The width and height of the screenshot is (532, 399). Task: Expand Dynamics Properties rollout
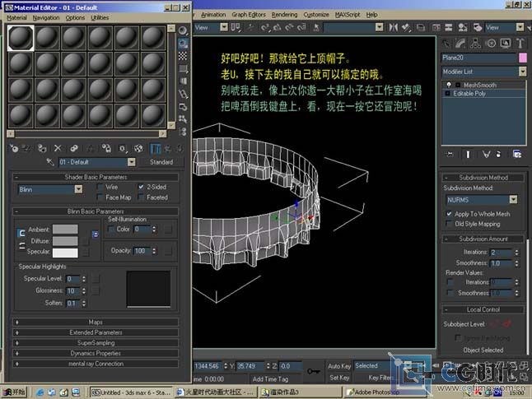pos(96,353)
